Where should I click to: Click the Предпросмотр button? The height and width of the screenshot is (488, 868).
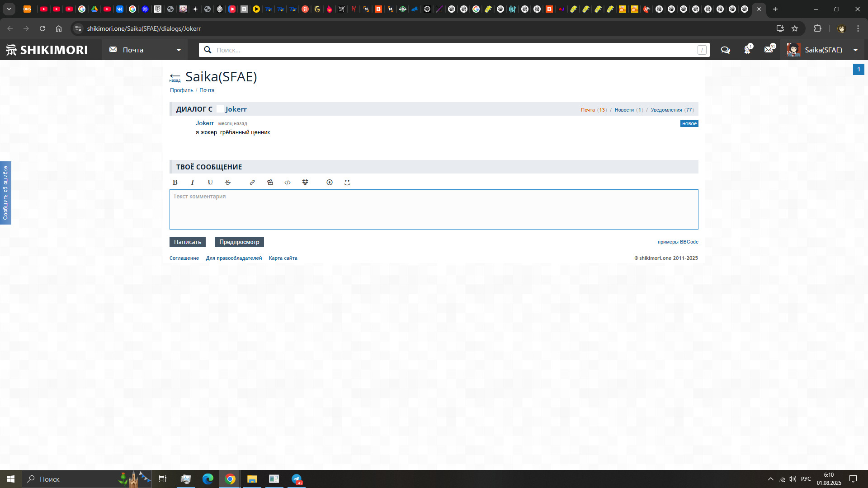239,242
